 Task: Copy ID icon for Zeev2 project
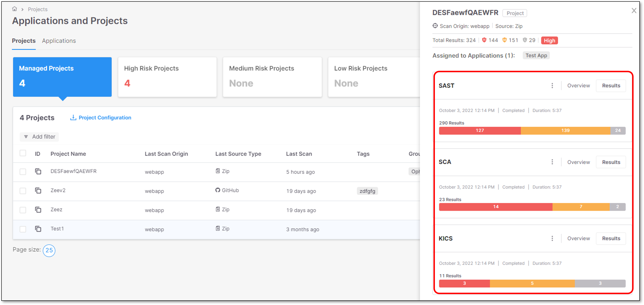pyautogui.click(x=38, y=191)
